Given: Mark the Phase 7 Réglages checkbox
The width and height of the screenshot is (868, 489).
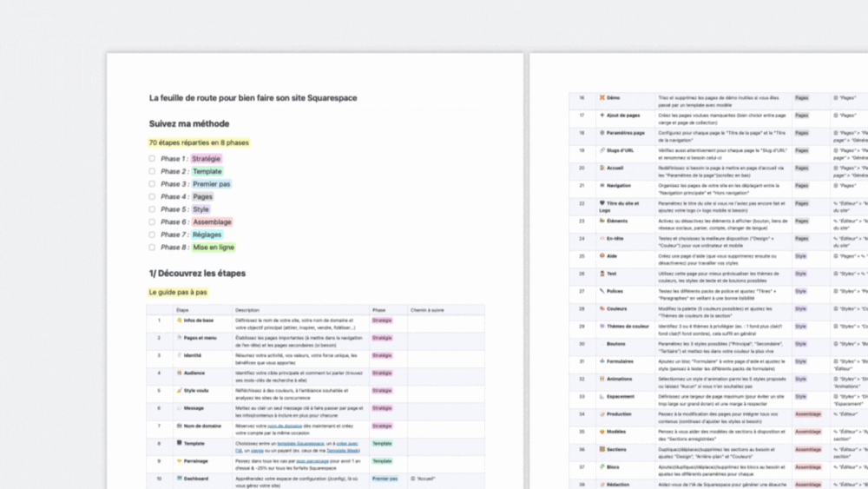Looking at the screenshot, I should pos(152,235).
